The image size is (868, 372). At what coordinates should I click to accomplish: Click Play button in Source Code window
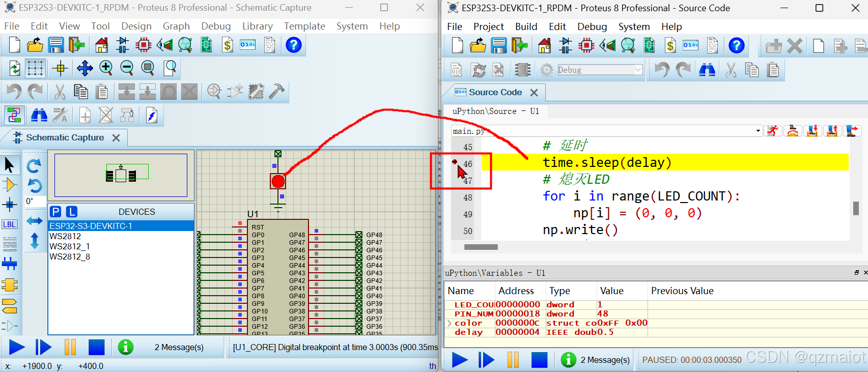[460, 360]
